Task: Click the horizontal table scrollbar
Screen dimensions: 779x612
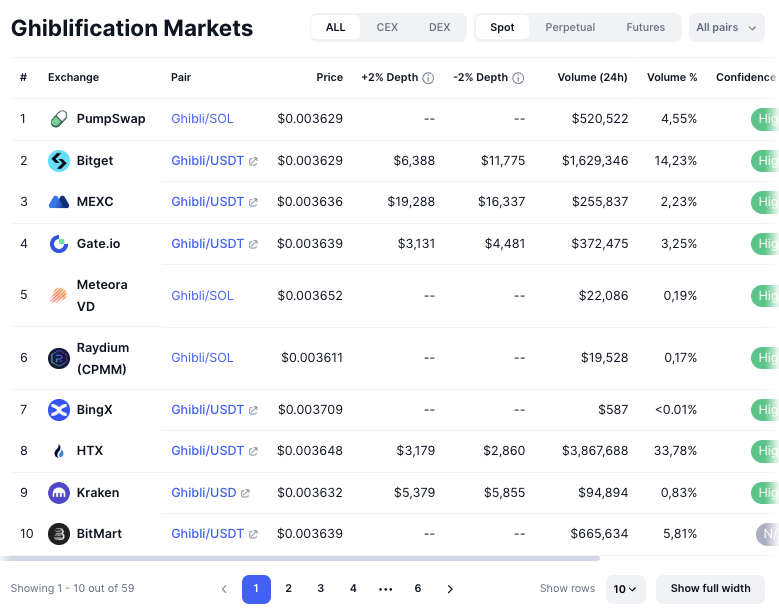Action: [300, 558]
